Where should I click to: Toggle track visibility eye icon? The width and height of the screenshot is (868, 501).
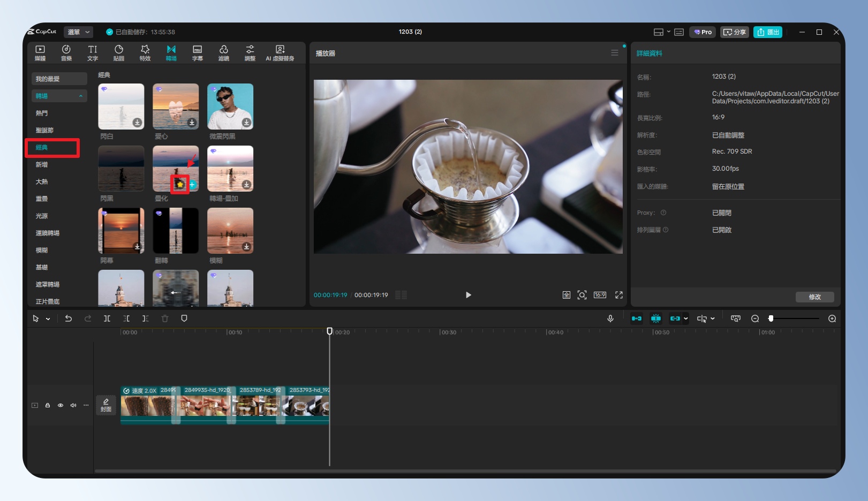click(61, 405)
